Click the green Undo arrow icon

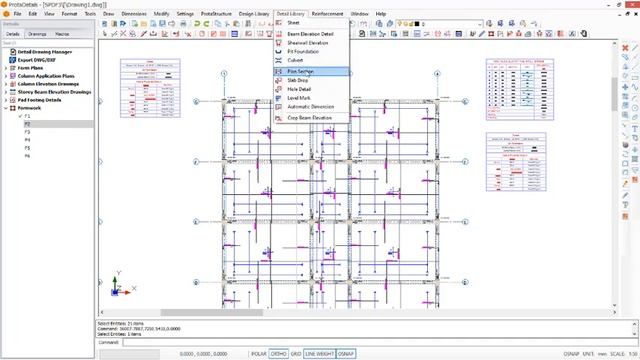point(197,24)
